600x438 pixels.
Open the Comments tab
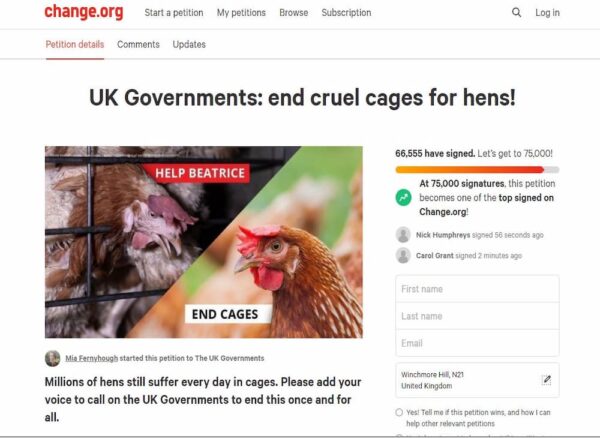138,44
